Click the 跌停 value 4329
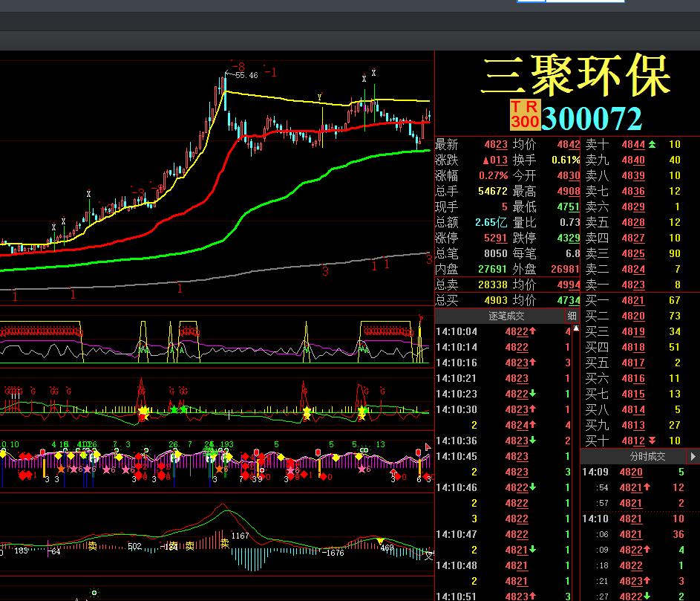700x601 pixels. point(569,238)
